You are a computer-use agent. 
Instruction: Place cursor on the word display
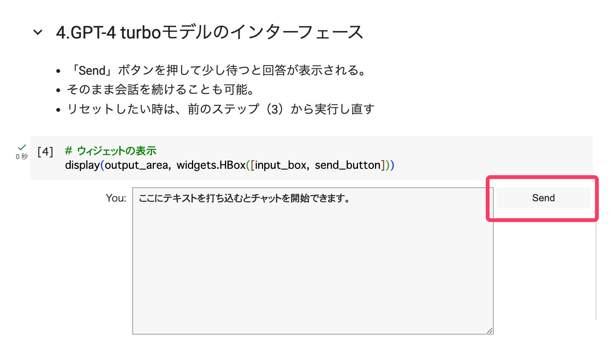point(82,165)
